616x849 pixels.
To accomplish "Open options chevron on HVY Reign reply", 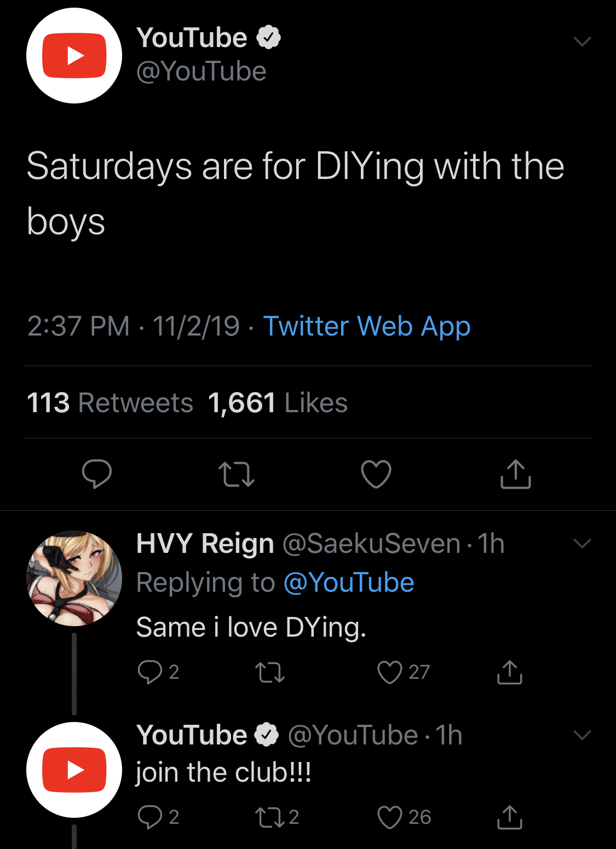I will [x=582, y=544].
